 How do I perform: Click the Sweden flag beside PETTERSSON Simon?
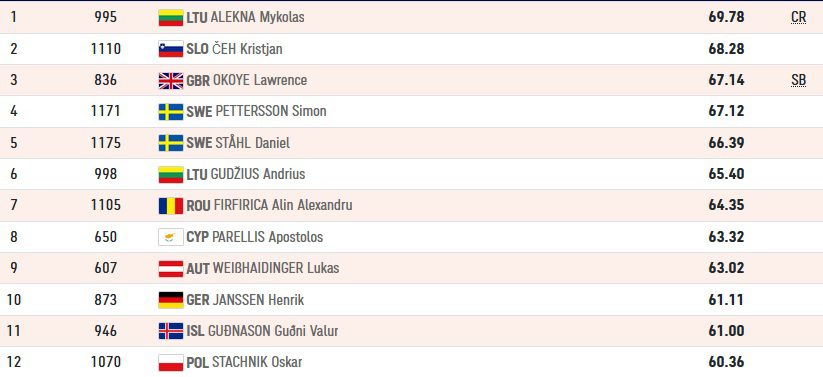click(x=171, y=111)
